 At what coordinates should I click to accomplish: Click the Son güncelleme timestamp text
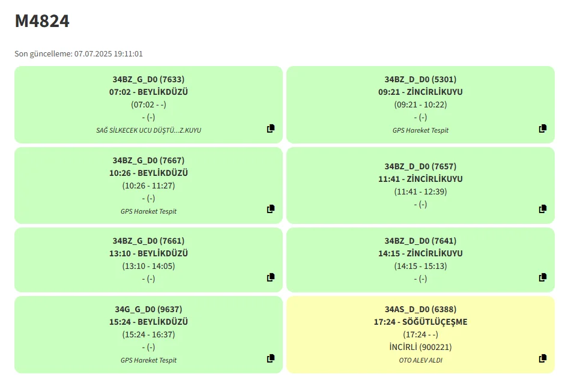point(79,54)
